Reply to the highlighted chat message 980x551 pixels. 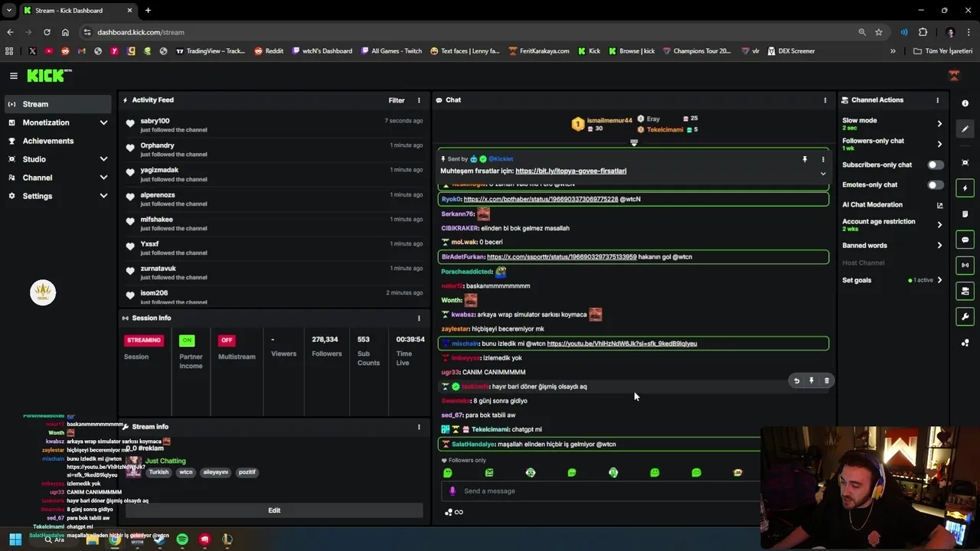[x=796, y=380]
